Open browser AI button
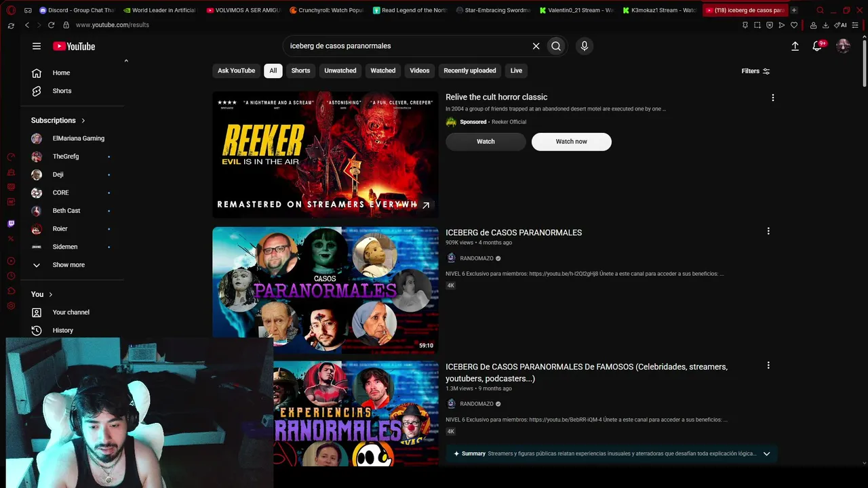The width and height of the screenshot is (868, 488). pyautogui.click(x=840, y=25)
